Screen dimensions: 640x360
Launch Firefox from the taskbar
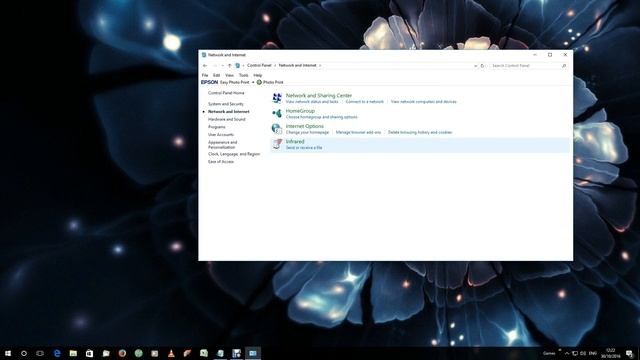click(x=122, y=353)
